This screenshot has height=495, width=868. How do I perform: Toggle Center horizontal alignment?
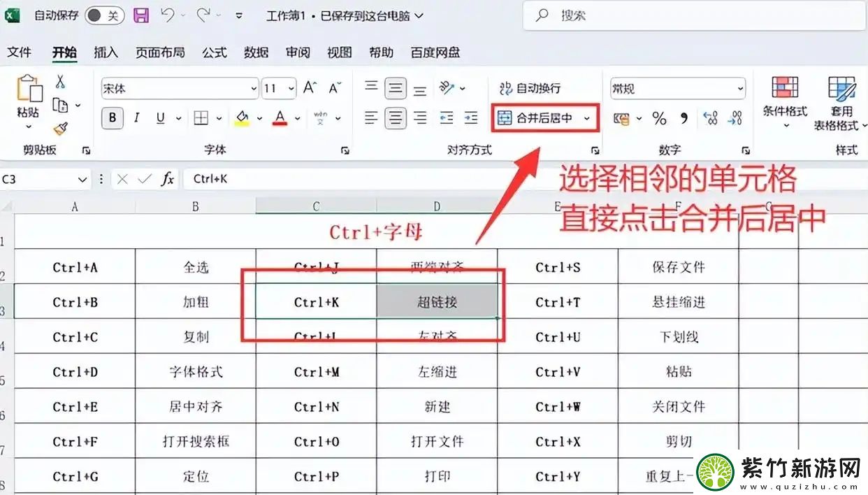click(x=396, y=118)
